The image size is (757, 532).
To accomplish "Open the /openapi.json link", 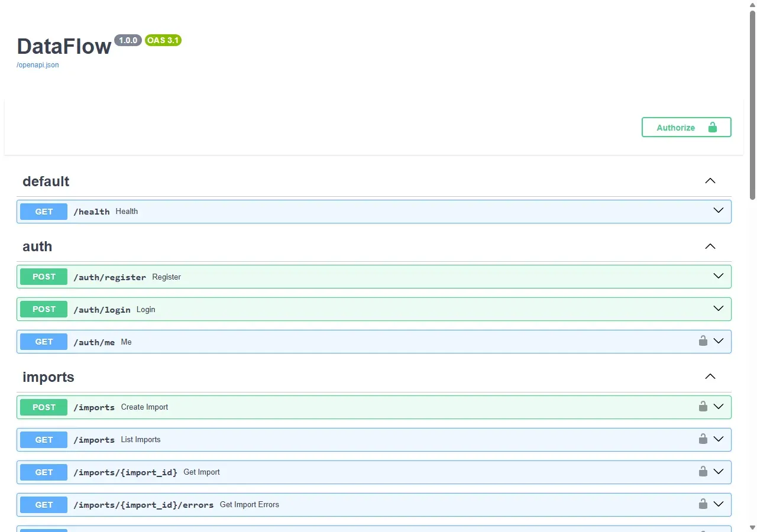I will (38, 65).
